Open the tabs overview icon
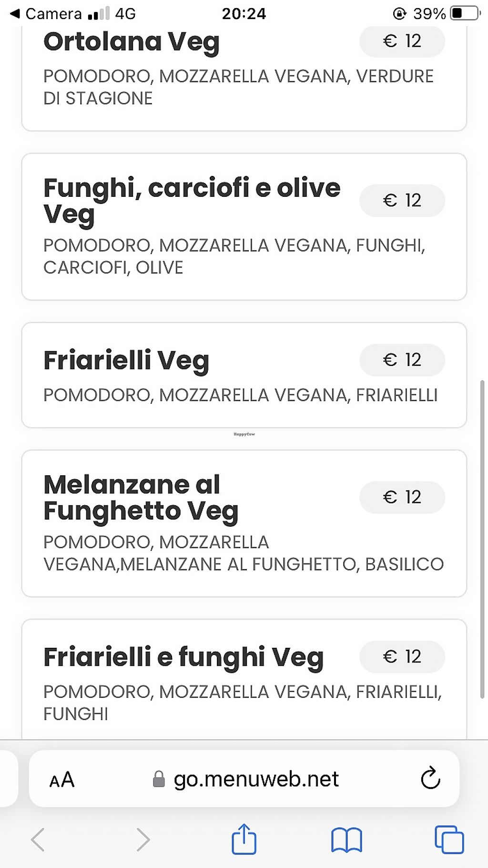 449,839
